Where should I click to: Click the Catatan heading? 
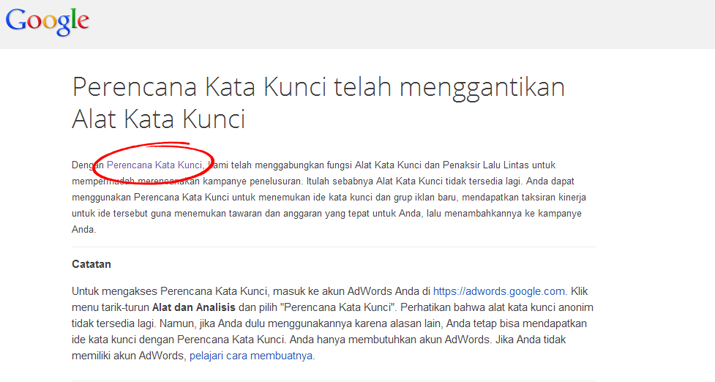coord(91,264)
